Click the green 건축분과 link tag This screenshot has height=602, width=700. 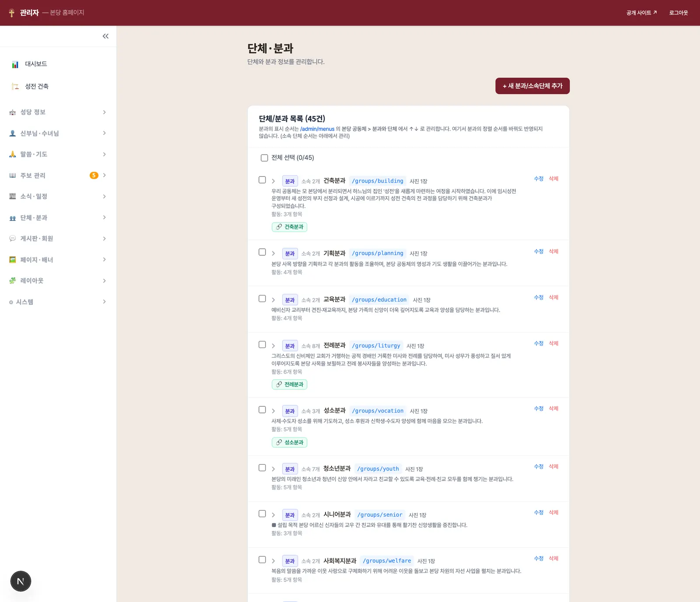click(x=289, y=227)
